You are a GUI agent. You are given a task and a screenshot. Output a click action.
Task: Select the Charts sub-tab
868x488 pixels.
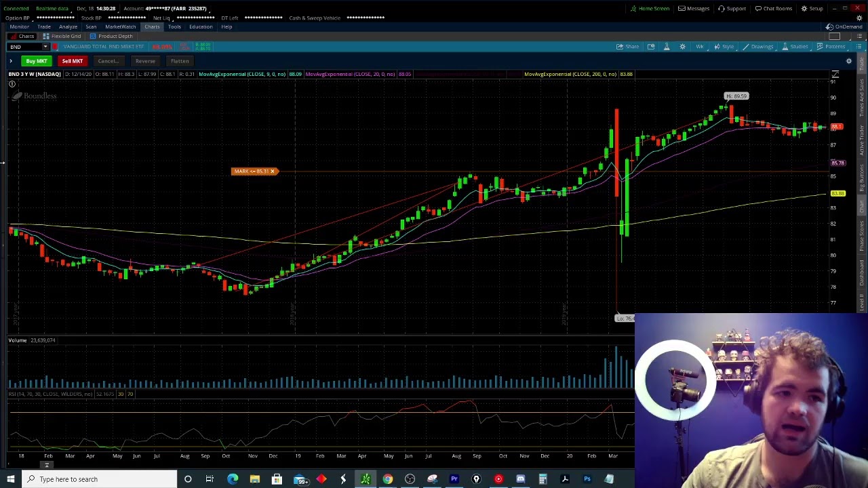point(22,36)
